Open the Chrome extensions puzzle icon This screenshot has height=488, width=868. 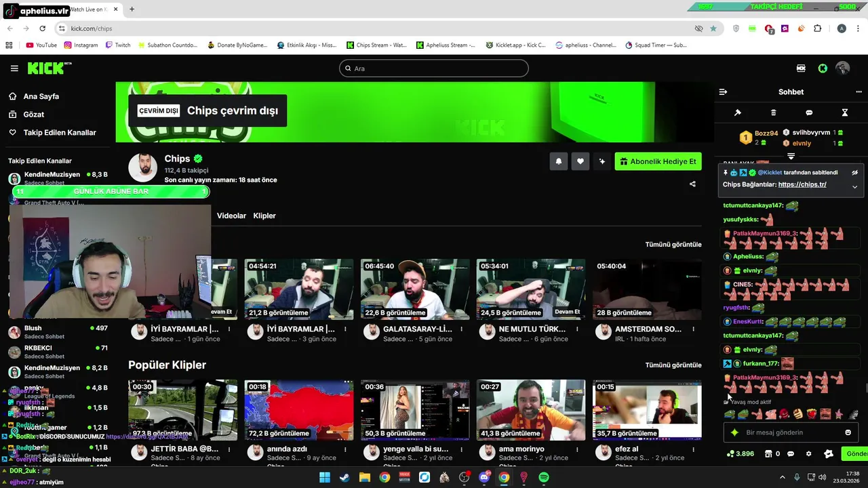coord(817,28)
